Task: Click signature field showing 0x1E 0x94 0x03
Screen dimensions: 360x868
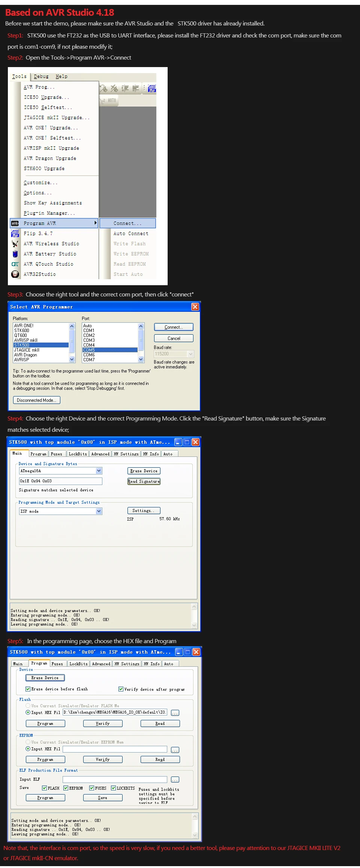Action: pos(60,481)
